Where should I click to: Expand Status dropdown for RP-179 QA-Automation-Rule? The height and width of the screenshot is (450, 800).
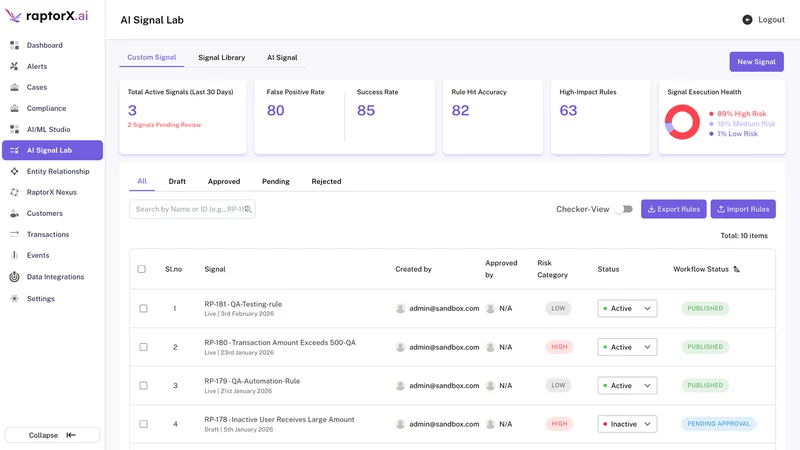627,385
